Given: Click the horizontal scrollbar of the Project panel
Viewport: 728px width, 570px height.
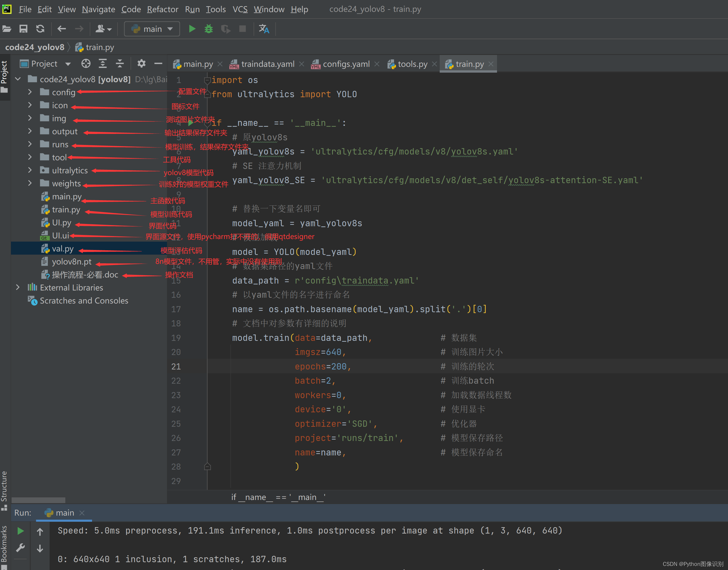Looking at the screenshot, I should tap(38, 500).
